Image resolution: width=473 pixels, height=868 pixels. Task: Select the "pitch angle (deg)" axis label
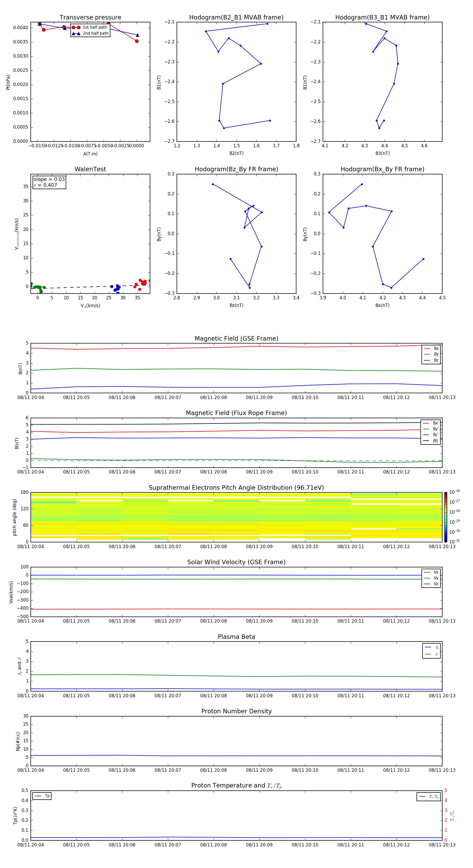14,517
